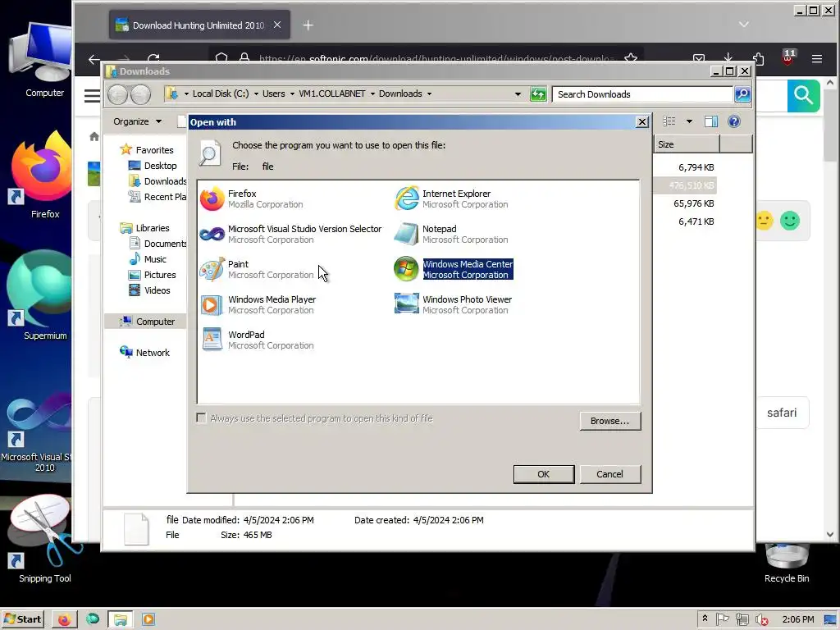Viewport: 840px width, 630px height.
Task: Click the Softonic teal search button
Action: pyautogui.click(x=803, y=95)
